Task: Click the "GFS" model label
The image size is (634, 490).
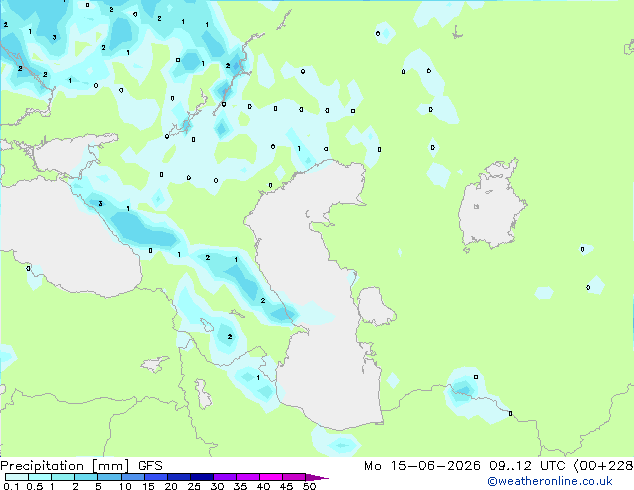Action: [x=150, y=466]
